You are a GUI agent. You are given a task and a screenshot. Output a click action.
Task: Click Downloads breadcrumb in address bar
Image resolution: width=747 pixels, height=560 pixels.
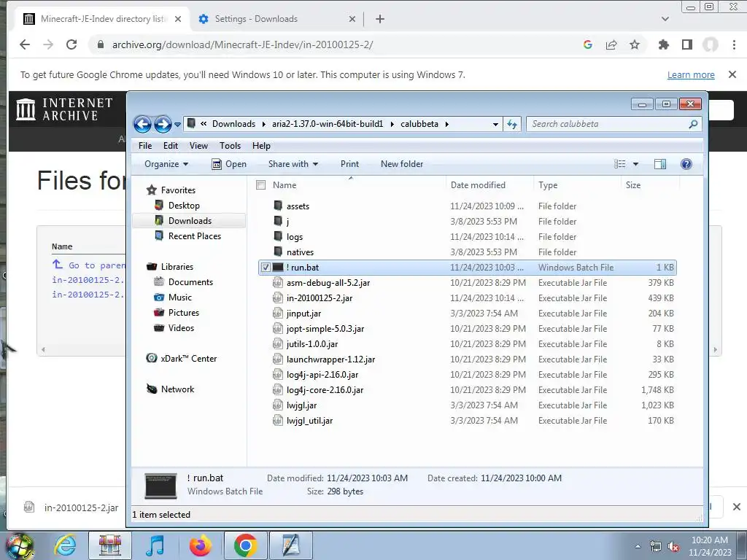[233, 124]
